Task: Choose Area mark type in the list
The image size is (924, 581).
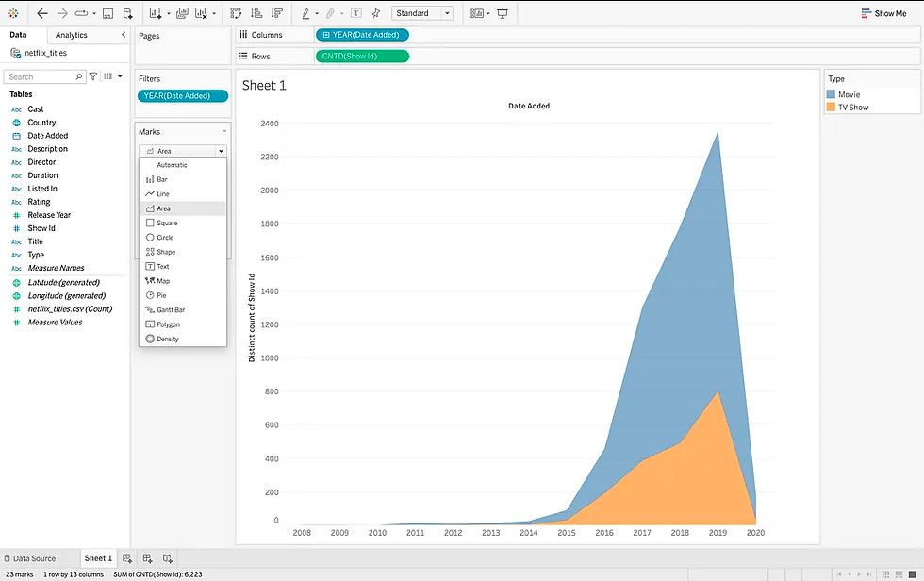Action: tap(183, 208)
